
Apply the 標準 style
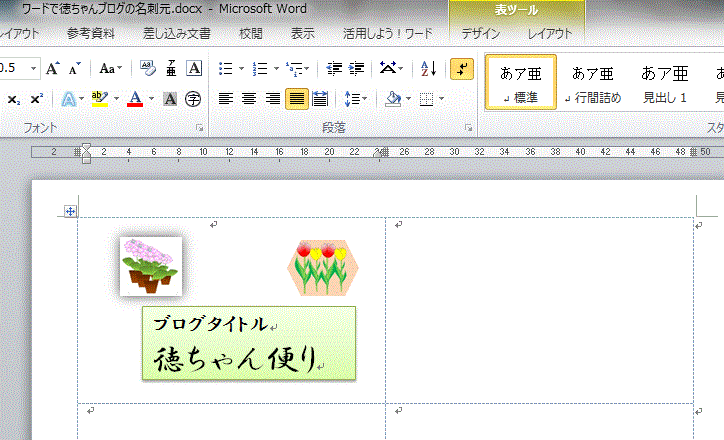520,82
